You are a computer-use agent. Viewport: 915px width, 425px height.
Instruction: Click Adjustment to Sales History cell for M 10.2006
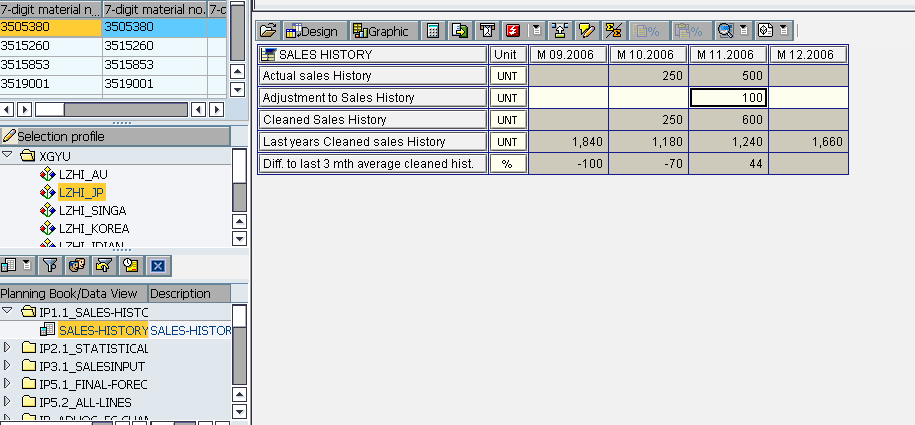(647, 98)
